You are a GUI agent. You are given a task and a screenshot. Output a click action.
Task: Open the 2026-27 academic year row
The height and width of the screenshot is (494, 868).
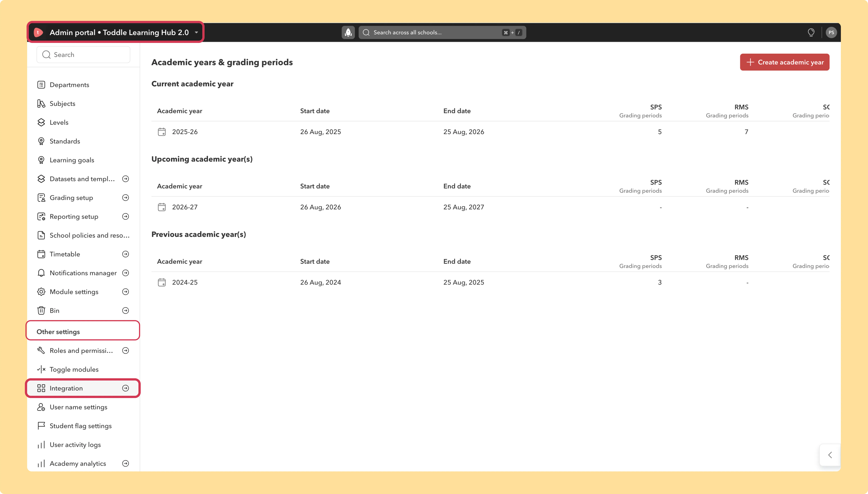point(490,207)
